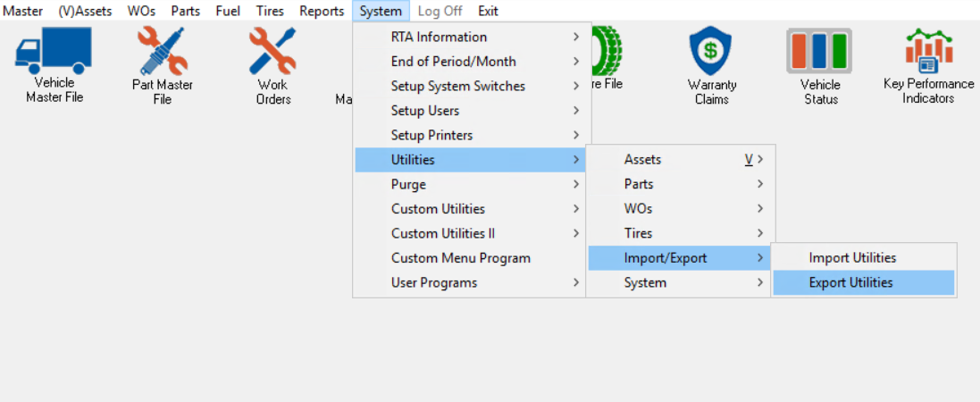Open the Reports menu

[322, 11]
